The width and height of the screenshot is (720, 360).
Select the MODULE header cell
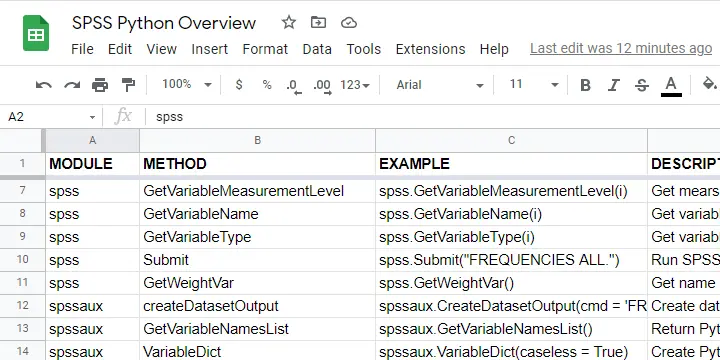click(92, 164)
